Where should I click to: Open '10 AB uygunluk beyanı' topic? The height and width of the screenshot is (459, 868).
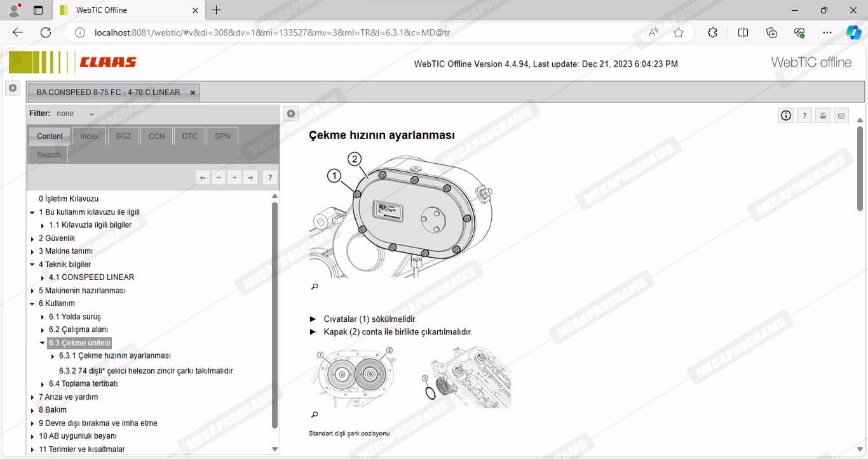pos(78,436)
